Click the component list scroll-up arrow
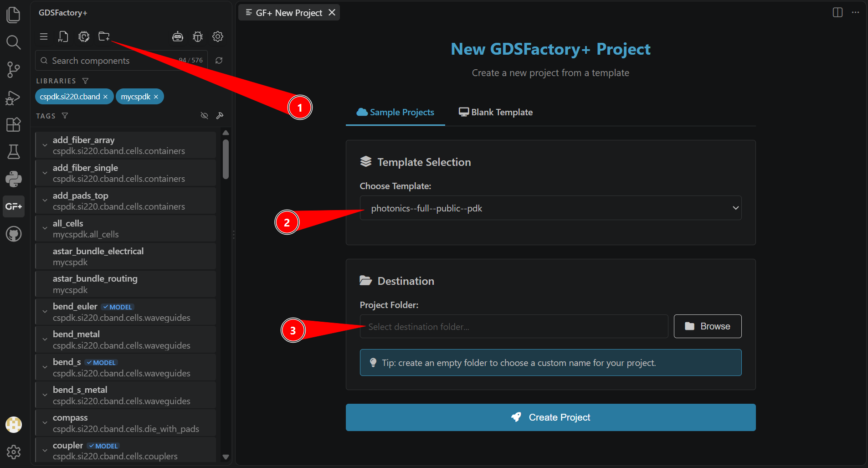The height and width of the screenshot is (468, 868). (x=226, y=133)
